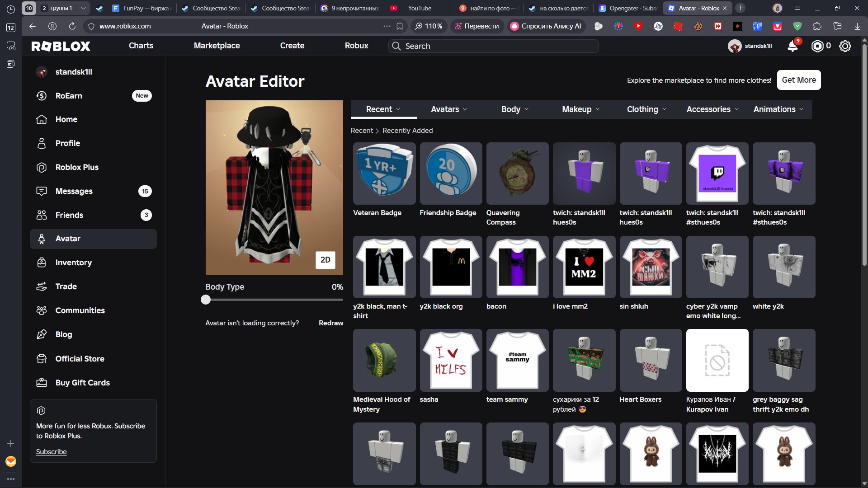Expand the Accessories category dropdown
868x488 pixels.
[x=712, y=109]
